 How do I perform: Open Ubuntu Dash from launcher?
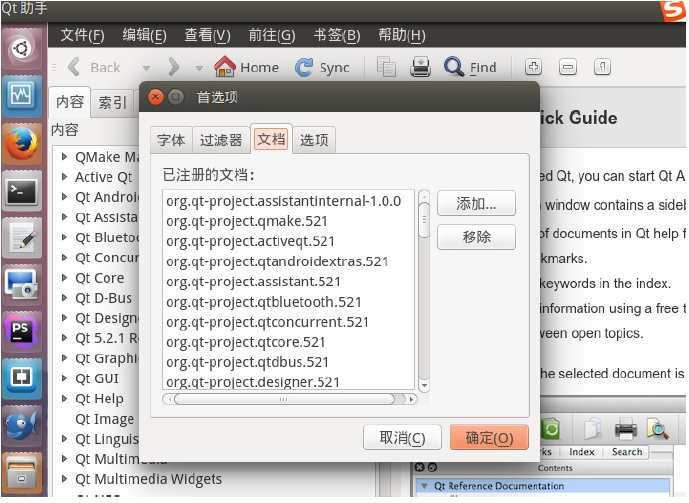point(22,48)
